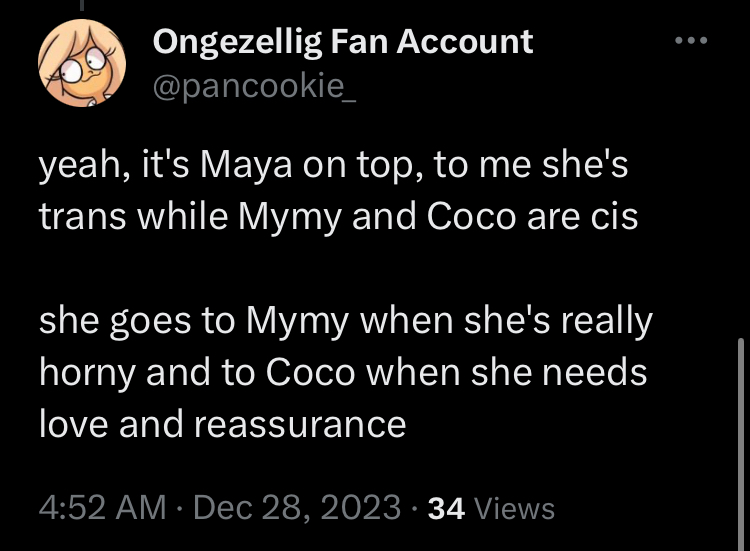Open the Ongezellig Fan Account profile name
The image size is (750, 551).
click(343, 41)
